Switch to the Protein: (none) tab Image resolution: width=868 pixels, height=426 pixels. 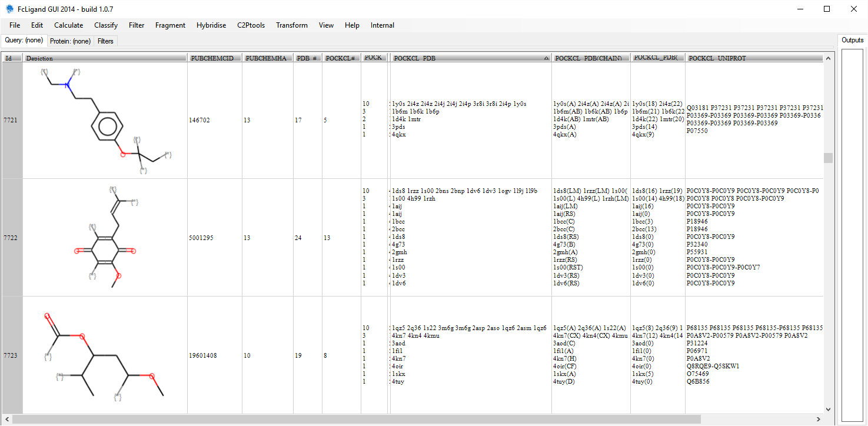pyautogui.click(x=70, y=41)
